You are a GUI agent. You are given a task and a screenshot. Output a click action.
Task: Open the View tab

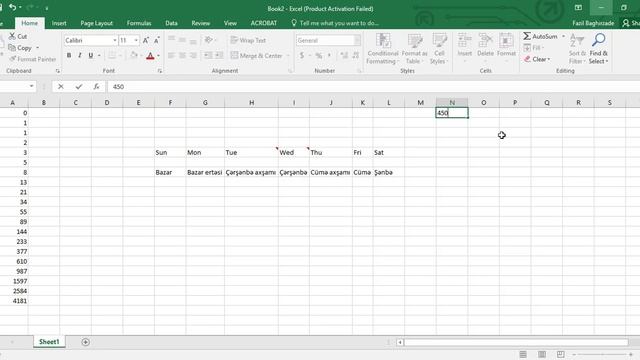point(230,23)
